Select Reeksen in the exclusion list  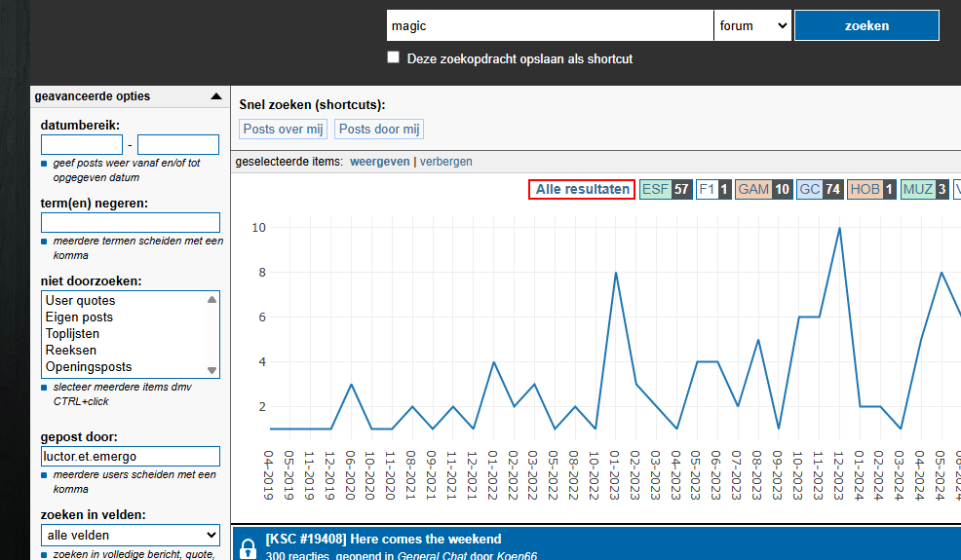(70, 350)
